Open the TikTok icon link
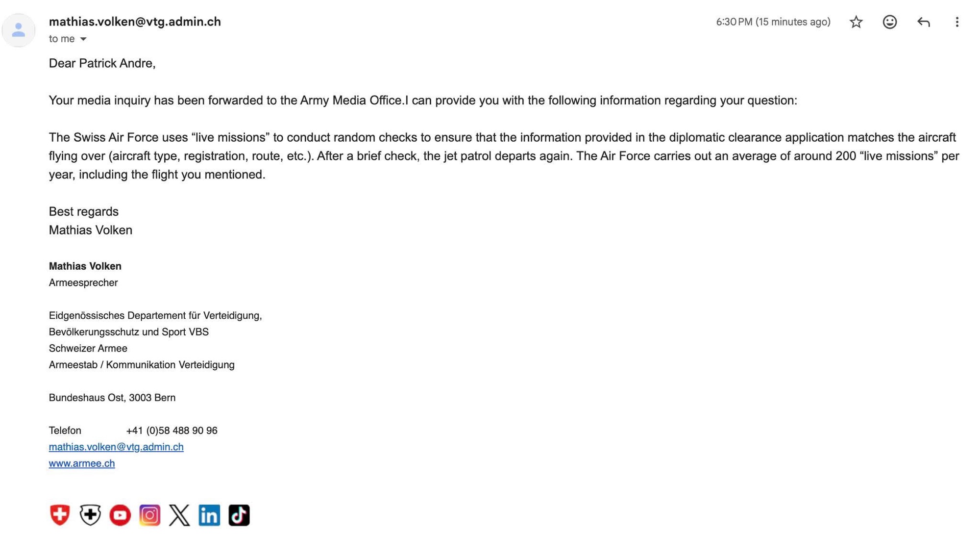Image resolution: width=980 pixels, height=535 pixels. [x=239, y=515]
